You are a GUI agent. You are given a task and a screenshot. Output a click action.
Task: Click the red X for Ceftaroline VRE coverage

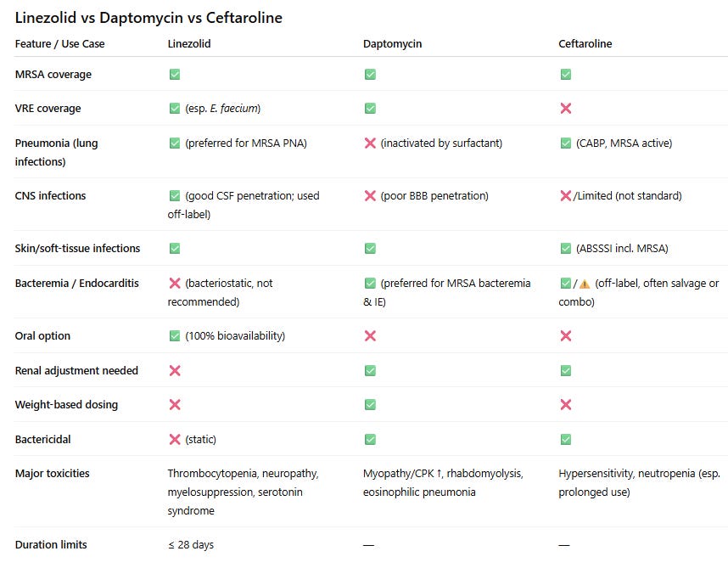click(565, 108)
